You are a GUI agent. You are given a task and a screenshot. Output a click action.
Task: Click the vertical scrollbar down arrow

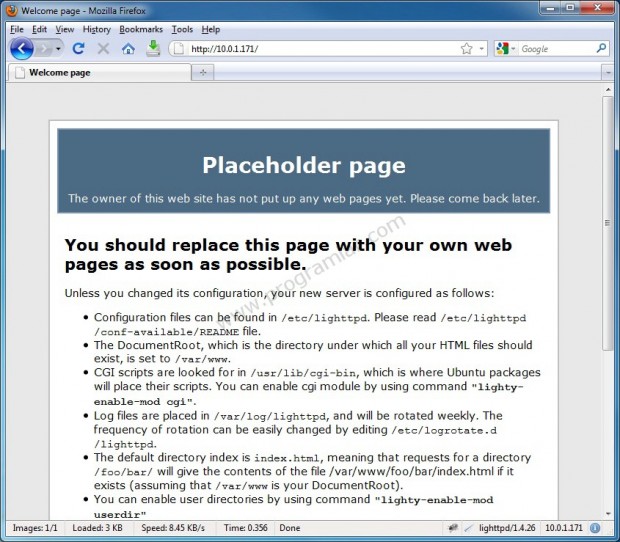click(x=607, y=508)
